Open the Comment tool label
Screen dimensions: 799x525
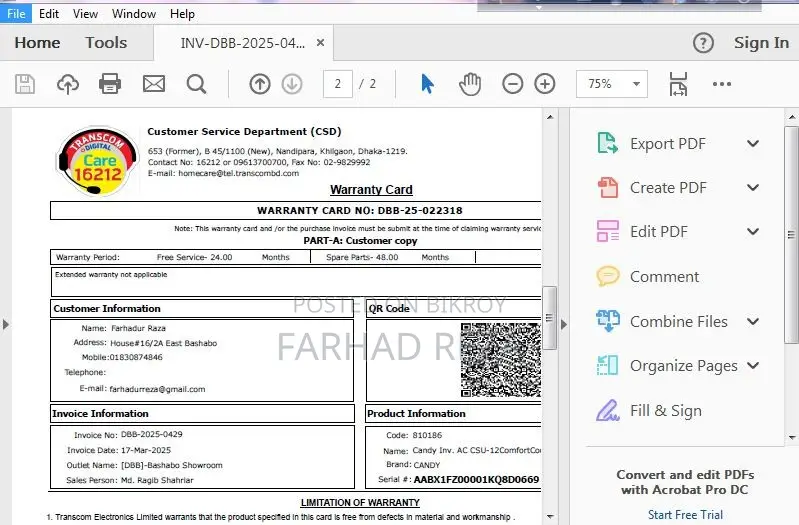[664, 276]
